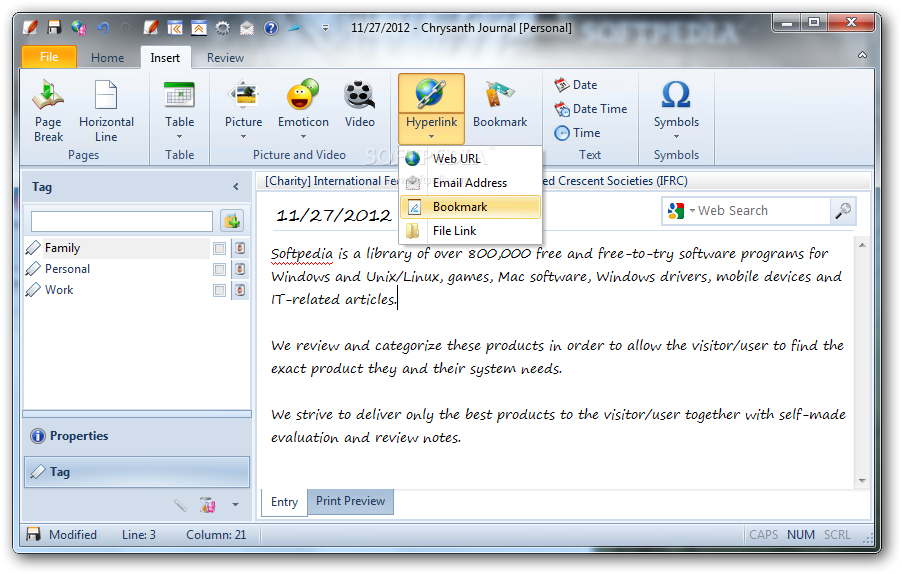Save the journal with floppy disk icon
Image resolution: width=902 pixels, height=574 pixels.
tap(54, 27)
